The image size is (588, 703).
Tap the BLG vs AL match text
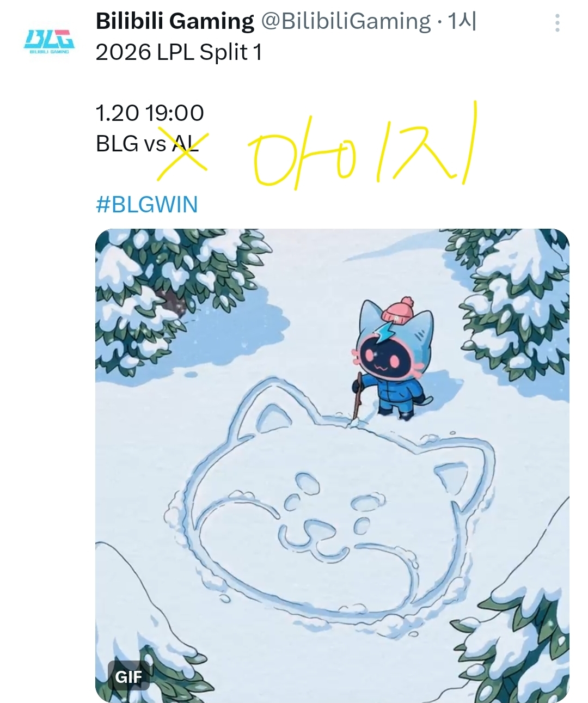[x=147, y=144]
